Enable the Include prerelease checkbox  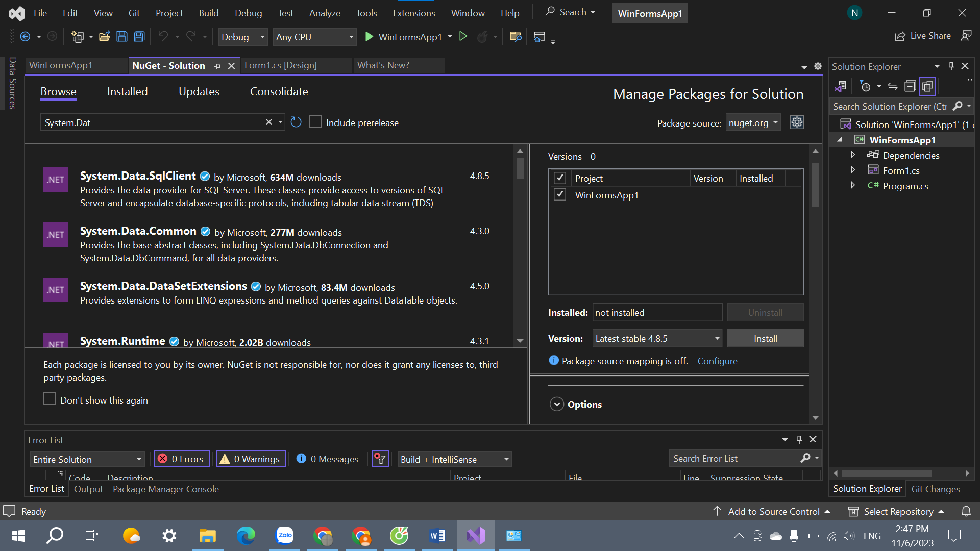[315, 122]
